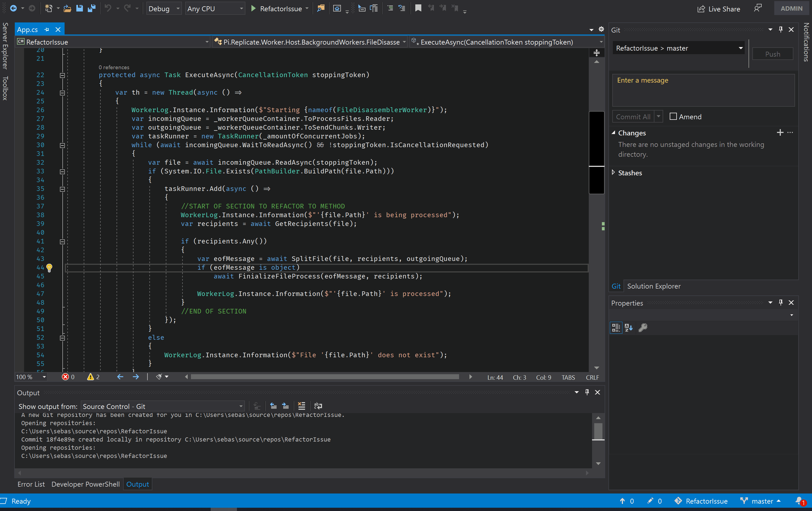Start debugging RefactorIssue with green play arrow
Screen dimensions: 812x511
click(x=254, y=8)
